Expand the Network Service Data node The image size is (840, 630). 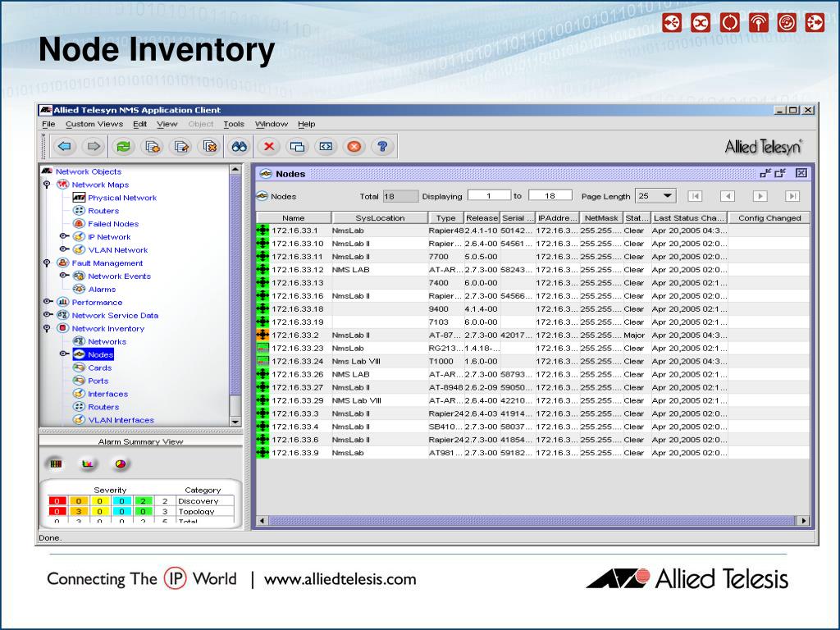tap(48, 315)
